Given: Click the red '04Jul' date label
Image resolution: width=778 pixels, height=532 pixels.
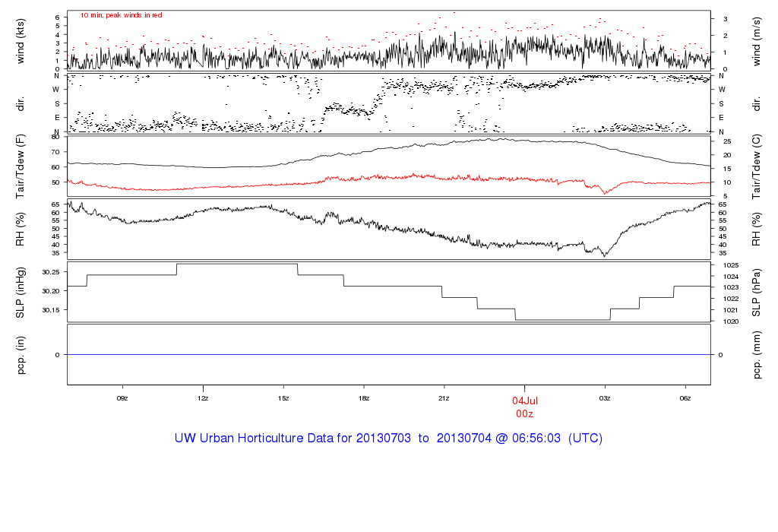Looking at the screenshot, I should tap(525, 401).
